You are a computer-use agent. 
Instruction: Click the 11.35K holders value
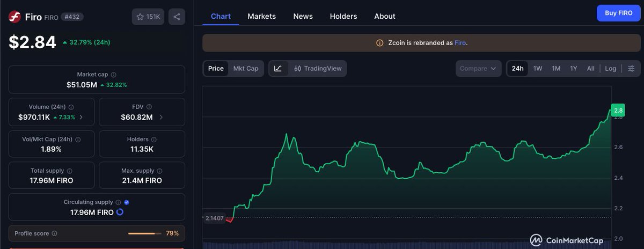142,149
